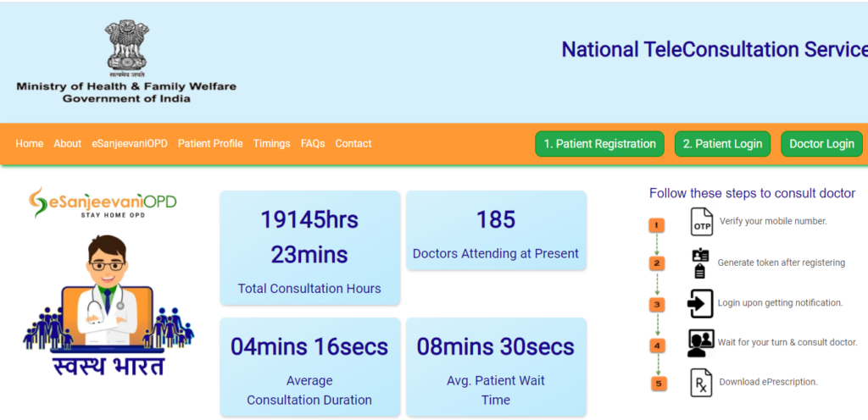Click the OTP document icon
The height and width of the screenshot is (420, 868).
701,221
